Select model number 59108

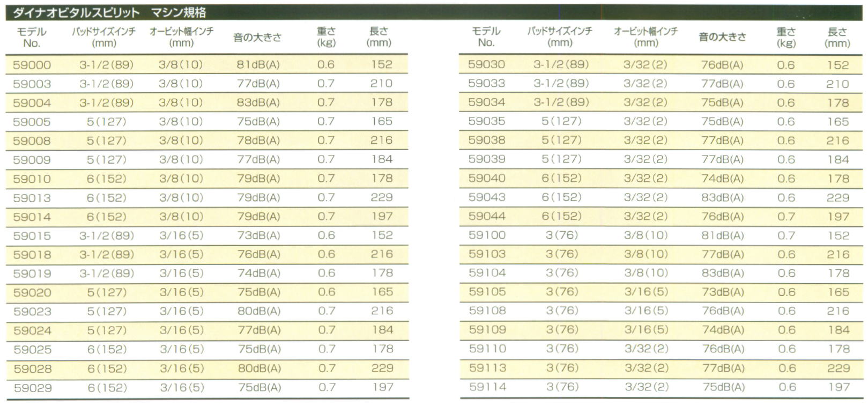click(x=487, y=311)
